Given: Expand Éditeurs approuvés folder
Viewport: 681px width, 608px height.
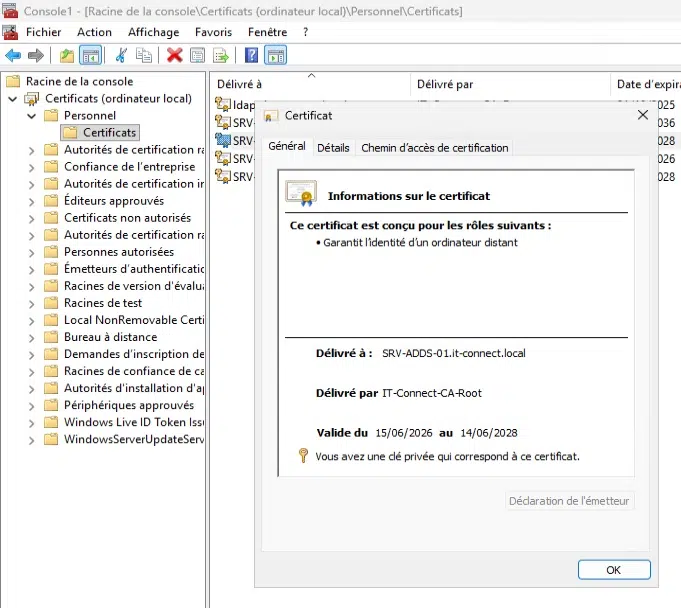Looking at the screenshot, I should [x=31, y=202].
